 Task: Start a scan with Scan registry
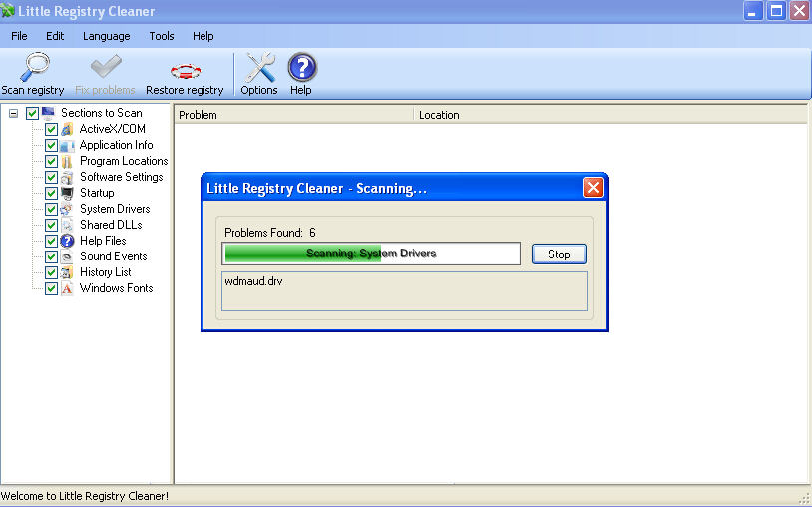point(33,74)
